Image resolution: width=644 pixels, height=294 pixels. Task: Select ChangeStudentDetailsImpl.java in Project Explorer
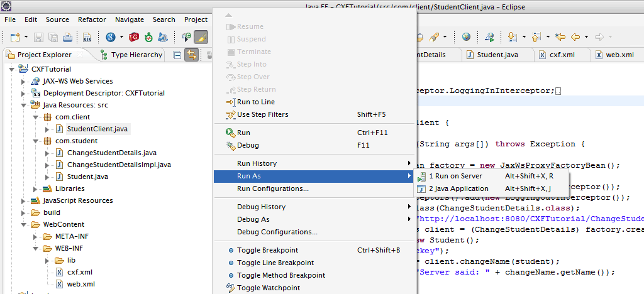pos(119,165)
